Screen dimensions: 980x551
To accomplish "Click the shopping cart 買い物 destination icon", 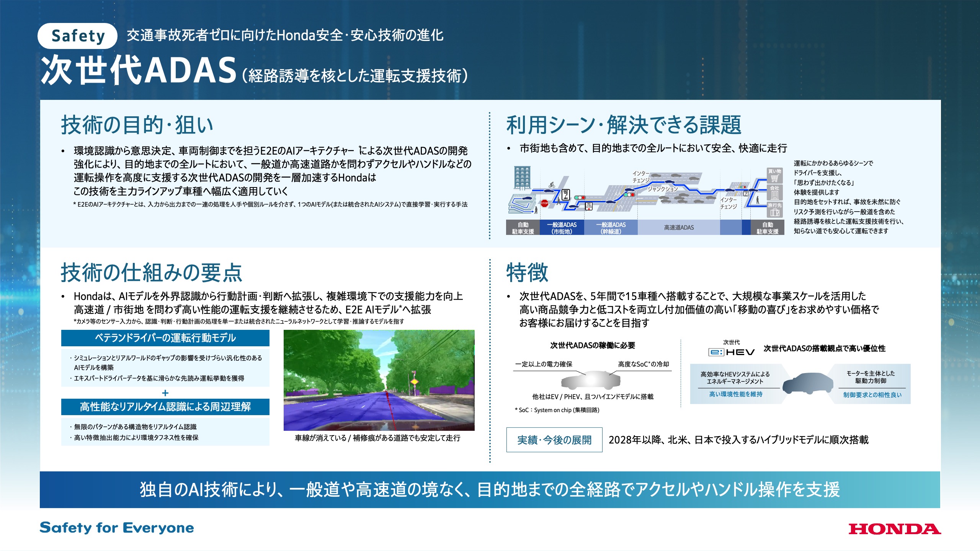I will point(775,176).
